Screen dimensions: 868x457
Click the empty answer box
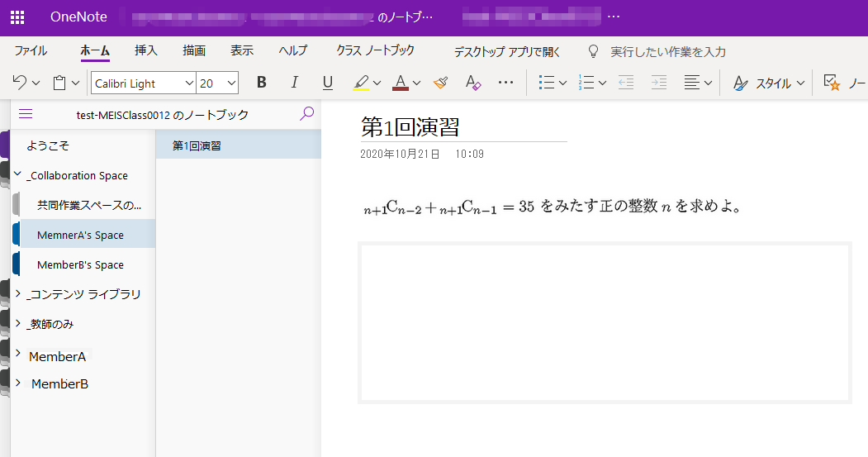[605, 322]
